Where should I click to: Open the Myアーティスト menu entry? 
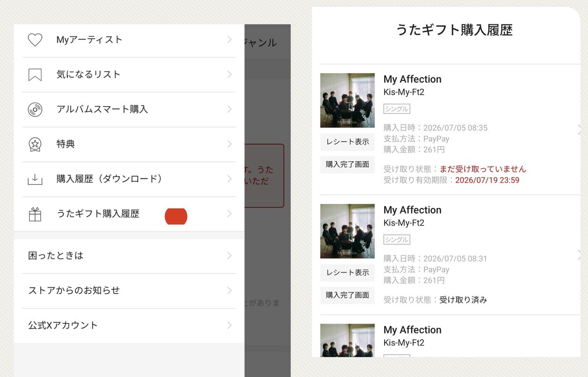[x=129, y=40]
